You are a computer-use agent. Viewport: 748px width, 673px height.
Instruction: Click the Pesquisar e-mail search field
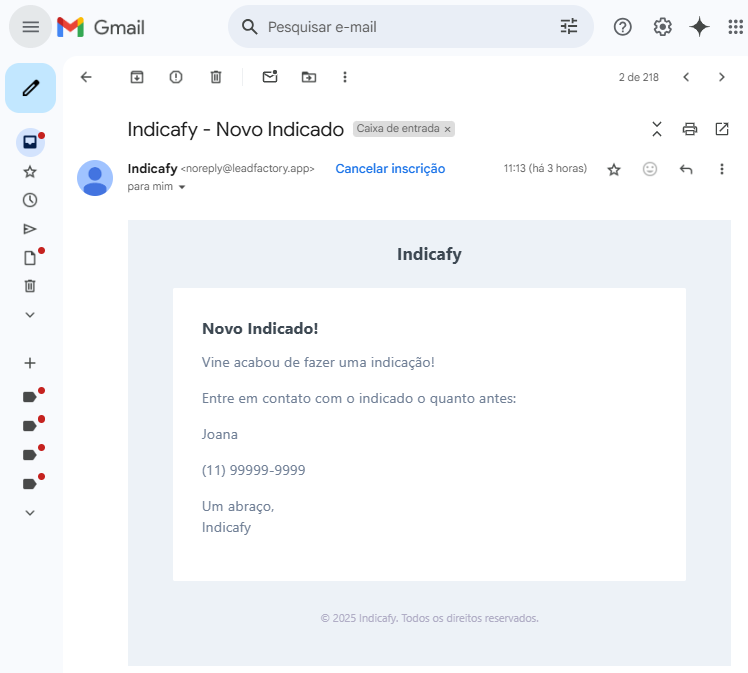click(x=410, y=27)
